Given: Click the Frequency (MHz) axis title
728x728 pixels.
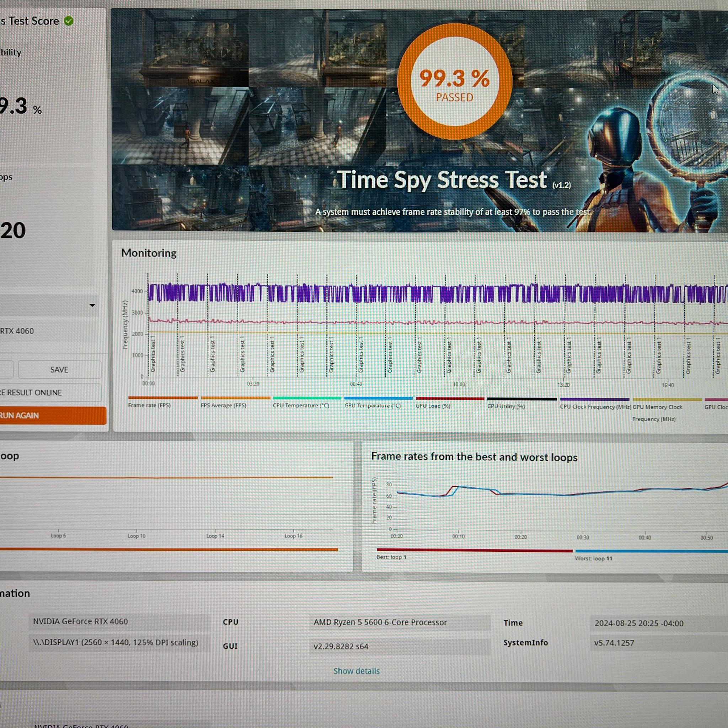Looking at the screenshot, I should [125, 325].
